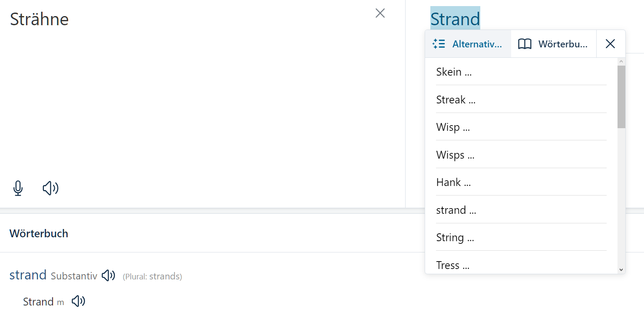Choose the alternative Skein

point(454,72)
